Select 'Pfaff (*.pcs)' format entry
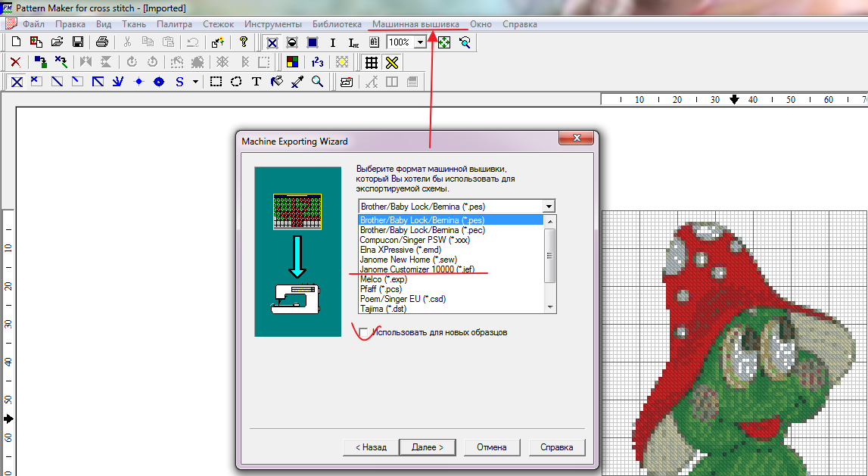Viewport: 868px width, 476px height. click(451, 289)
